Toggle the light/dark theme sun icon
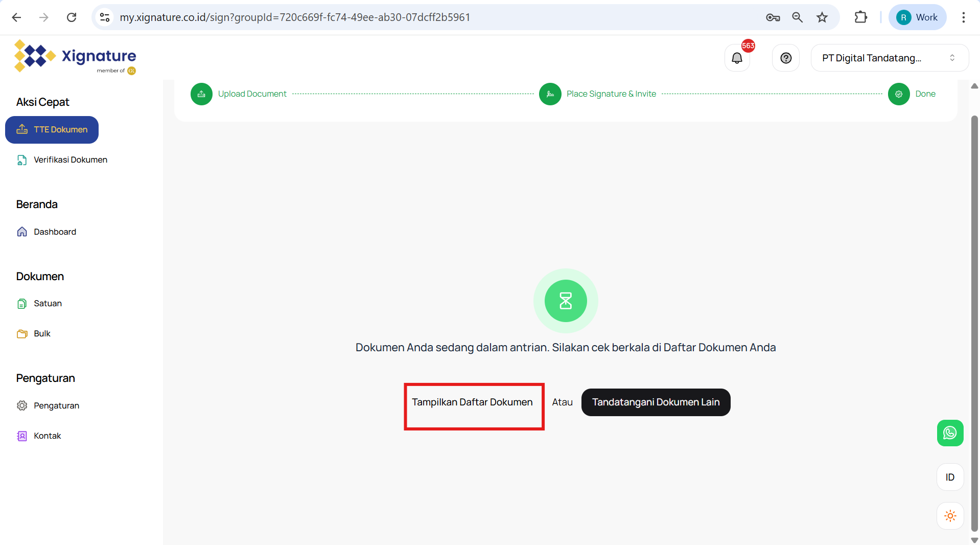Viewport: 980px width, 545px height. coord(950,516)
